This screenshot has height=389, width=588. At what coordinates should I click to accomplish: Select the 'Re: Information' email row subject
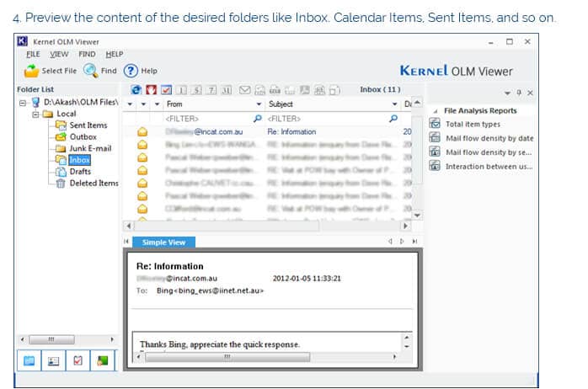pos(291,132)
